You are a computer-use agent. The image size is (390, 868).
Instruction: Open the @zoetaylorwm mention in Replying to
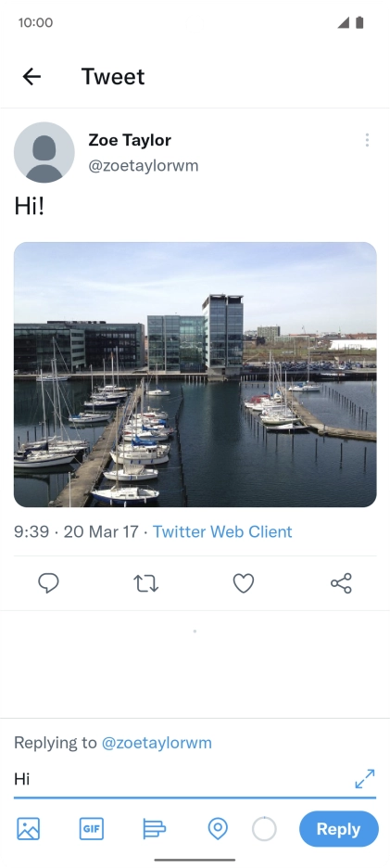click(x=157, y=742)
